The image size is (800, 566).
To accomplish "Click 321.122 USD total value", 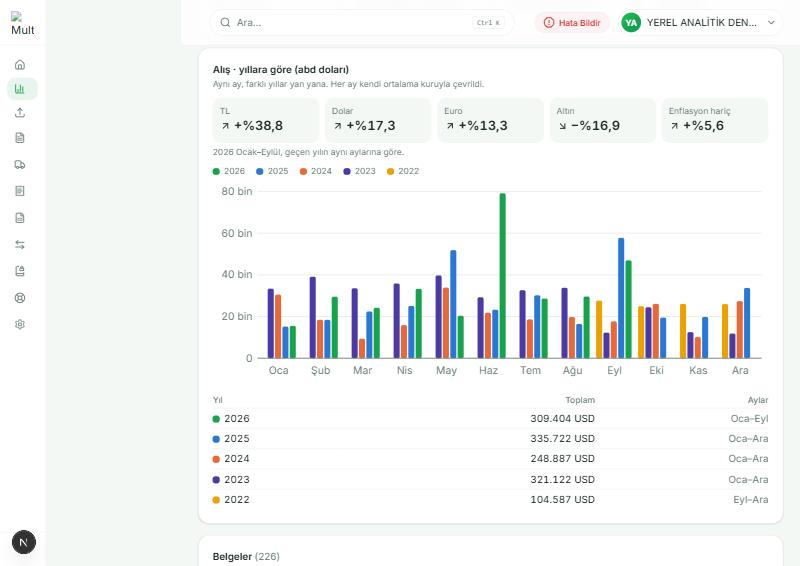I will [x=562, y=479].
